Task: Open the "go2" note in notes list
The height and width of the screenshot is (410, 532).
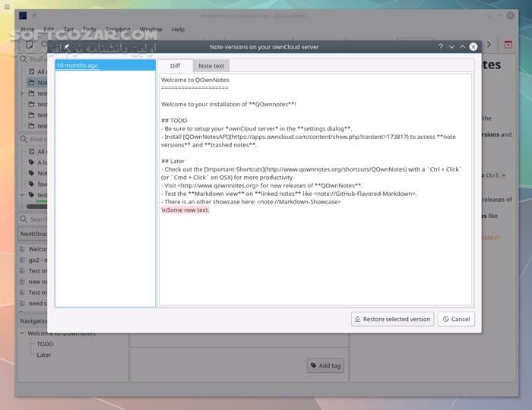Action: point(33,260)
